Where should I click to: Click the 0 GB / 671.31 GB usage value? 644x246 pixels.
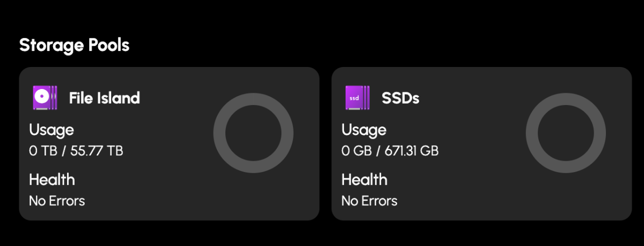click(390, 151)
